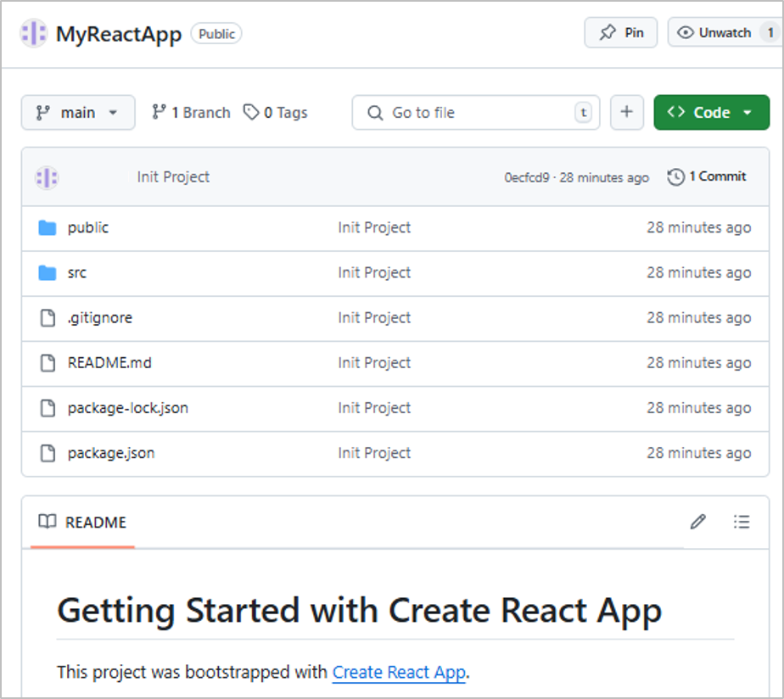This screenshot has width=784, height=699.
Task: Pin the repository with the Pin button
Action: (620, 33)
